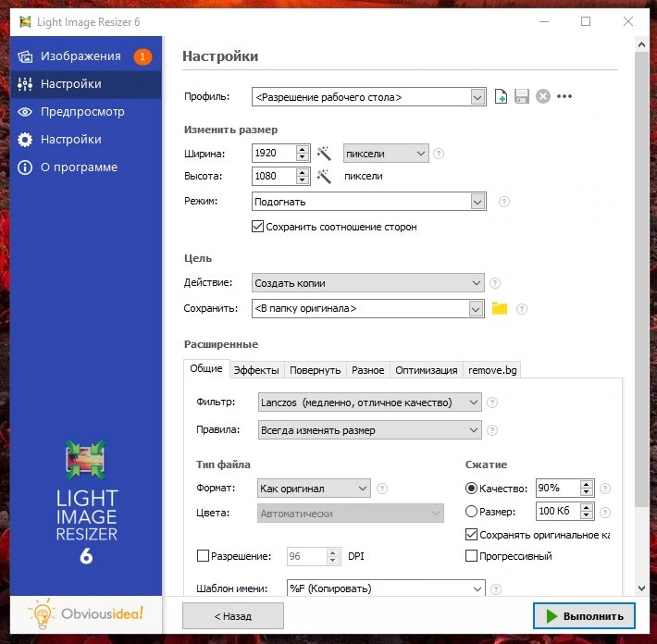Select the Размер radio button

coord(471,511)
